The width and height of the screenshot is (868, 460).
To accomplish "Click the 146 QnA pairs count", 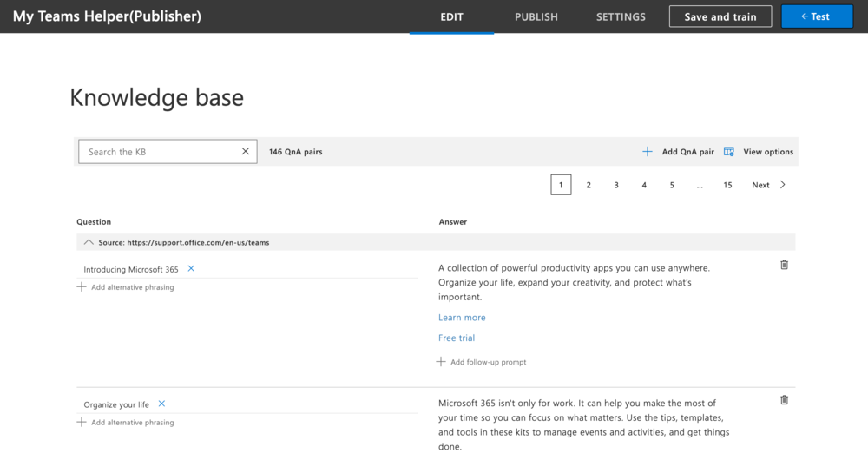I will pyautogui.click(x=296, y=152).
